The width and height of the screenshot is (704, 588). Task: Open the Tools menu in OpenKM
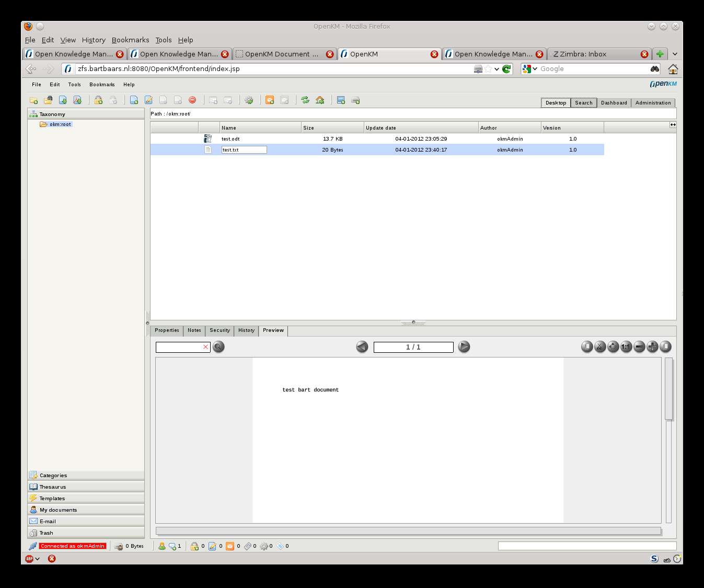coord(74,84)
